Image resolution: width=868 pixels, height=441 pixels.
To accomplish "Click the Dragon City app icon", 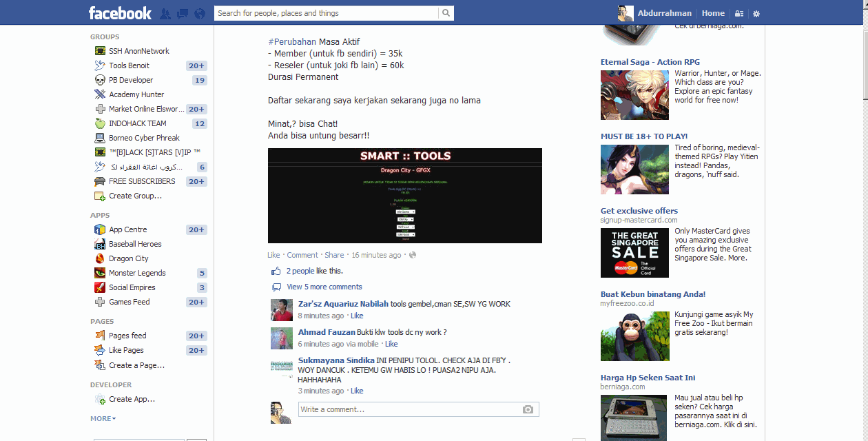I will tap(100, 258).
